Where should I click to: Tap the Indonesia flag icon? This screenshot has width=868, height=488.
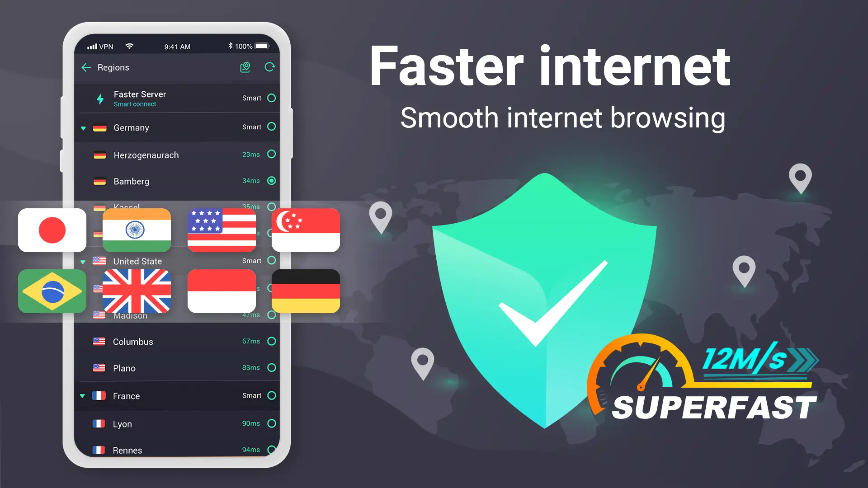(221, 290)
